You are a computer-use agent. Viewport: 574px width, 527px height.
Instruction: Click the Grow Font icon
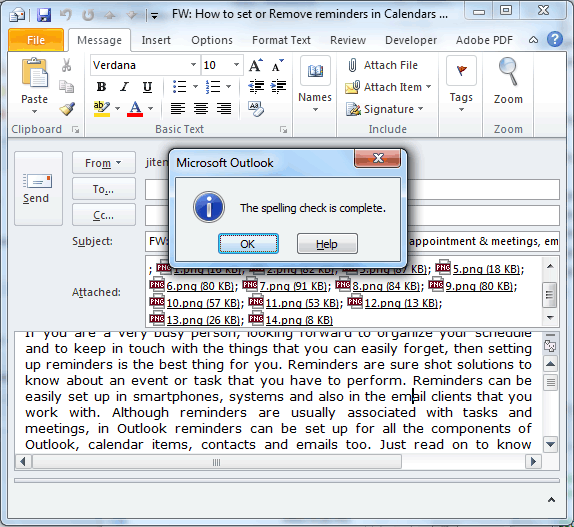pyautogui.click(x=256, y=66)
